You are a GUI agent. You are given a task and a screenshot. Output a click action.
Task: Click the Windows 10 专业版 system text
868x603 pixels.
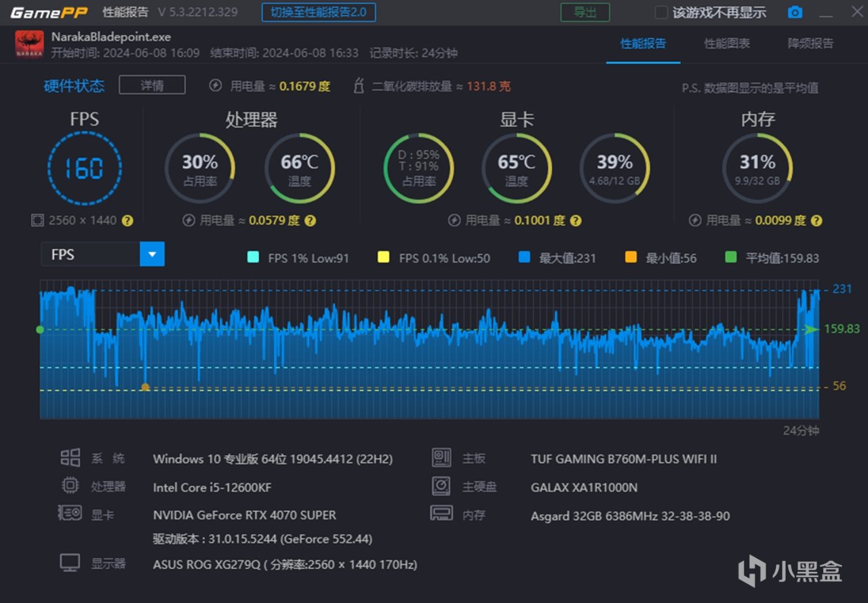273,459
